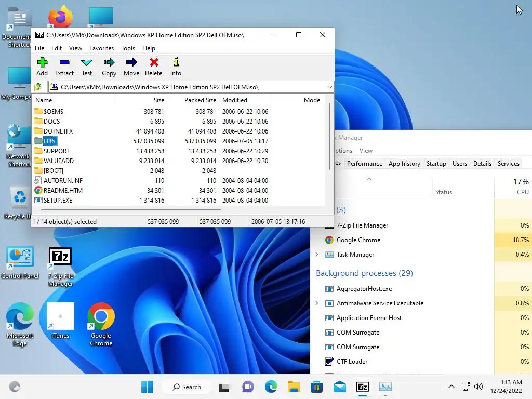Image resolution: width=532 pixels, height=399 pixels.
Task: Switch to Task Manager App history tab
Action: [404, 164]
